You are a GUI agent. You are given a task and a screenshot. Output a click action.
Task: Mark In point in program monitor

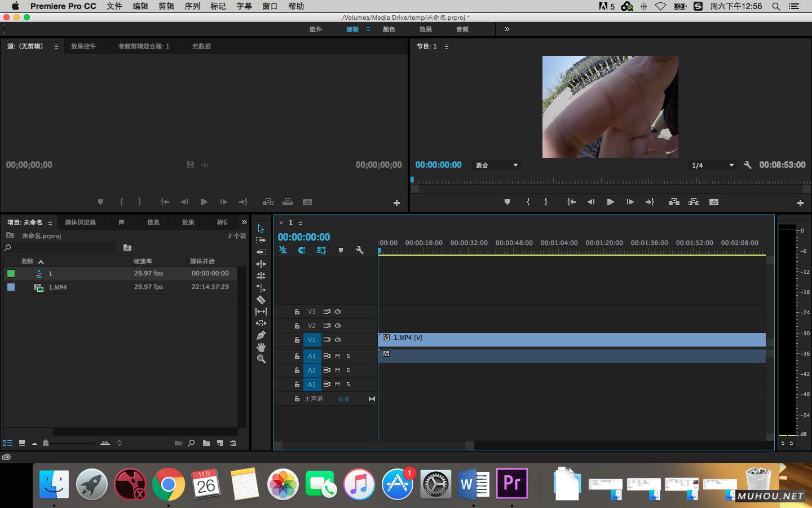click(x=528, y=202)
